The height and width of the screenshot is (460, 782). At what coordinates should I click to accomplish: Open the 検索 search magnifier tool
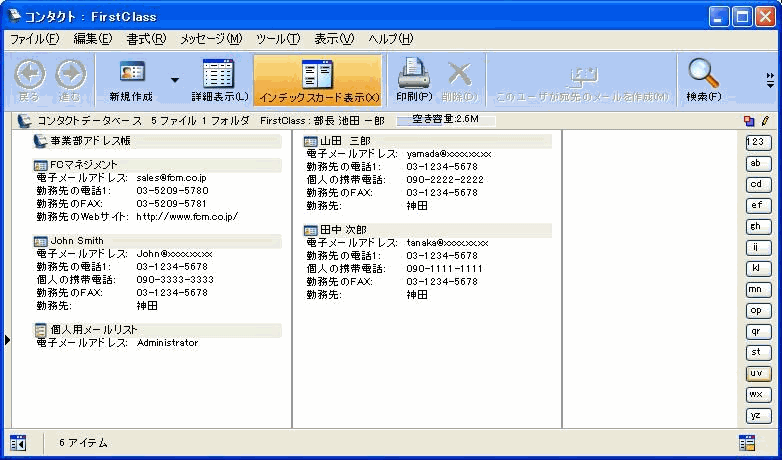click(x=704, y=73)
